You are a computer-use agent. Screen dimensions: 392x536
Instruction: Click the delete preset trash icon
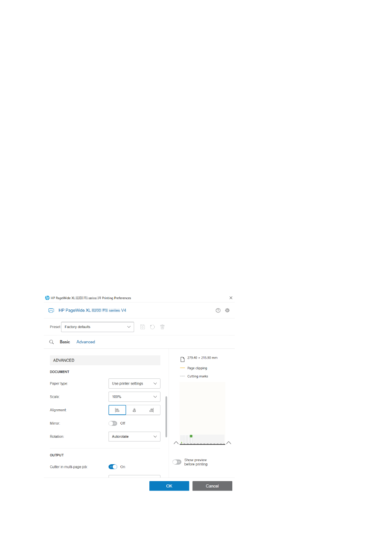[163, 327]
